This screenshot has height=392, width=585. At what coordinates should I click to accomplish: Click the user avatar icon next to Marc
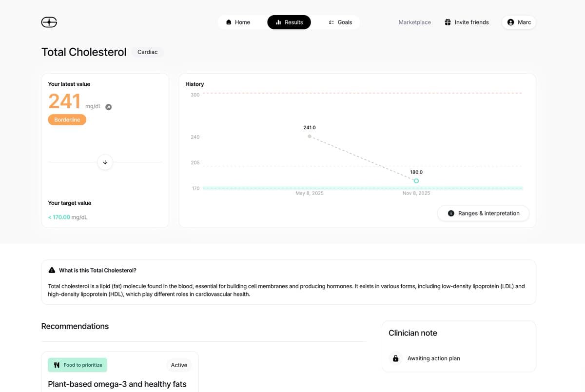coord(510,22)
